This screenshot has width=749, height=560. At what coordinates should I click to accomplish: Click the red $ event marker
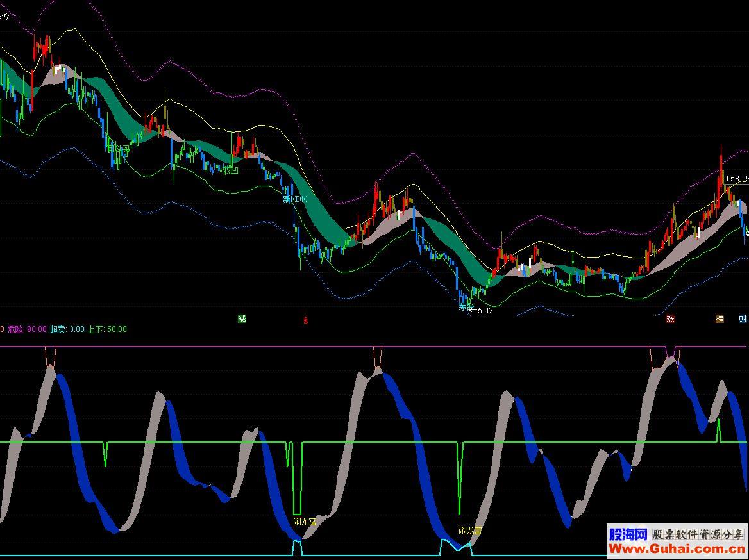tap(306, 320)
